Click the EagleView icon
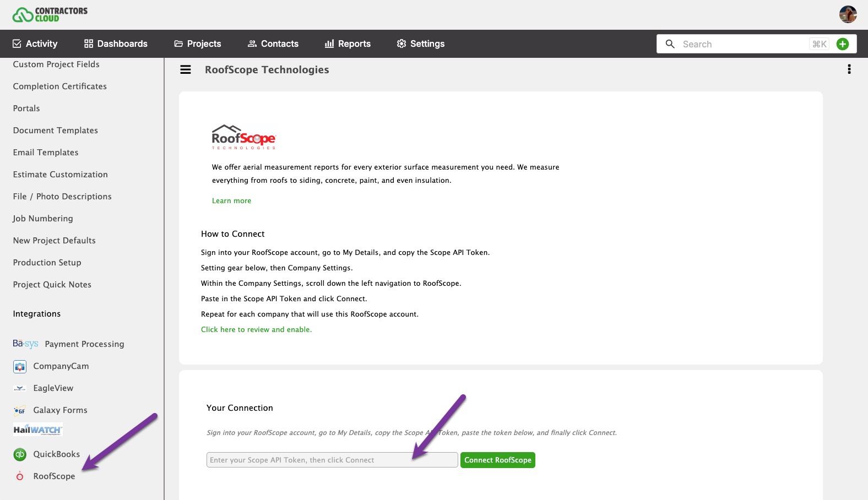 pyautogui.click(x=20, y=388)
